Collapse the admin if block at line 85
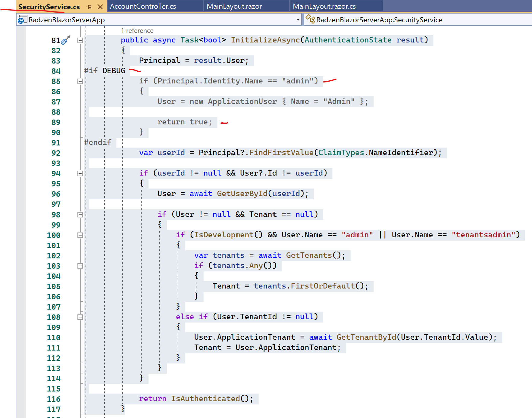This screenshot has width=532, height=418. [80, 81]
